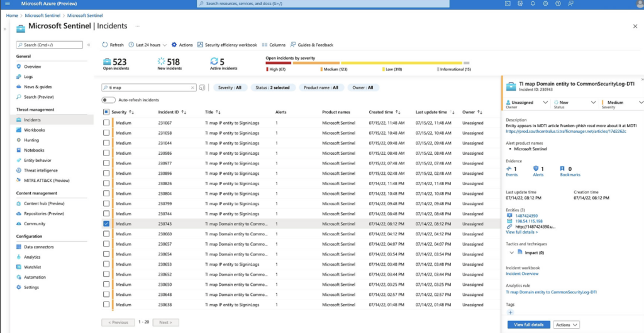
Task: Sort by Severity column arrows
Action: 131,112
